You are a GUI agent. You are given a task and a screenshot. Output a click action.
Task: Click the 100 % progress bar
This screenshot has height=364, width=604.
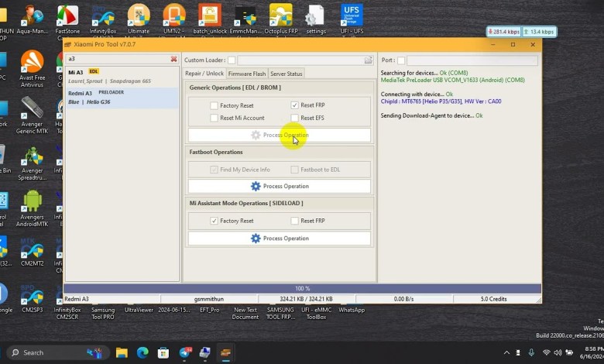302,289
